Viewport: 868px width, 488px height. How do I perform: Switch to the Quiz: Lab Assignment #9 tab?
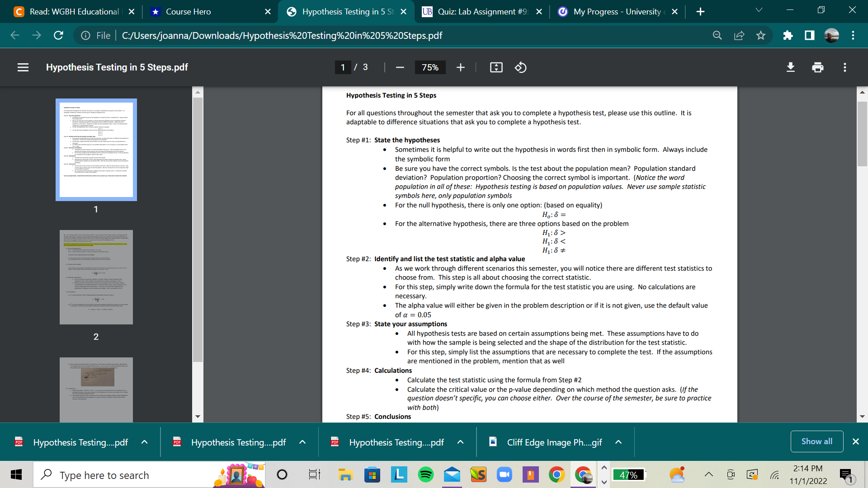tap(481, 11)
